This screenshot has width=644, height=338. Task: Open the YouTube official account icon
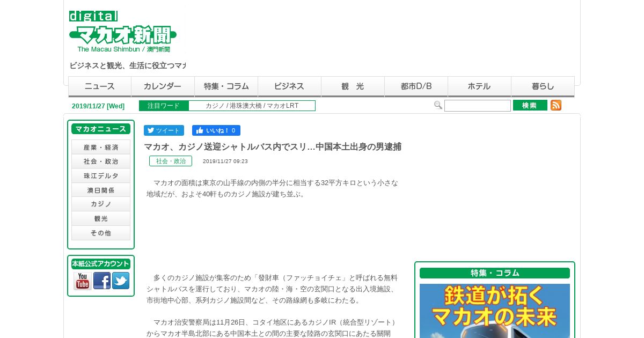tap(82, 281)
